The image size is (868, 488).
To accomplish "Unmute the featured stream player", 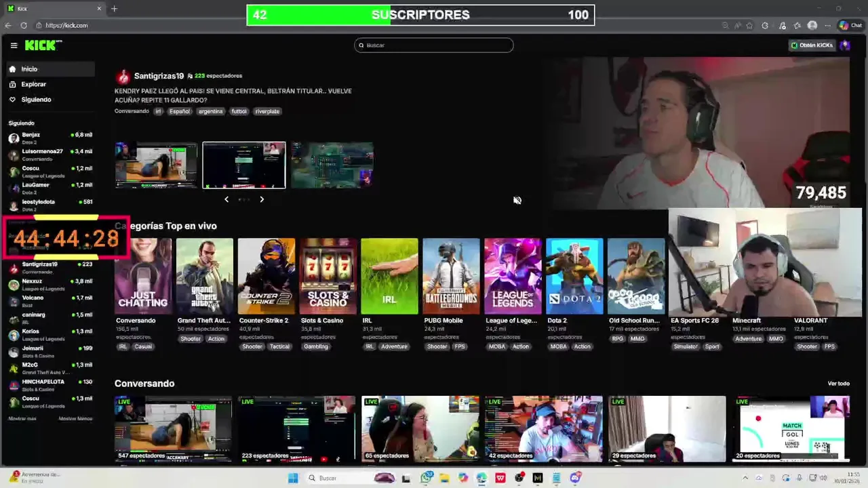I will (x=517, y=200).
